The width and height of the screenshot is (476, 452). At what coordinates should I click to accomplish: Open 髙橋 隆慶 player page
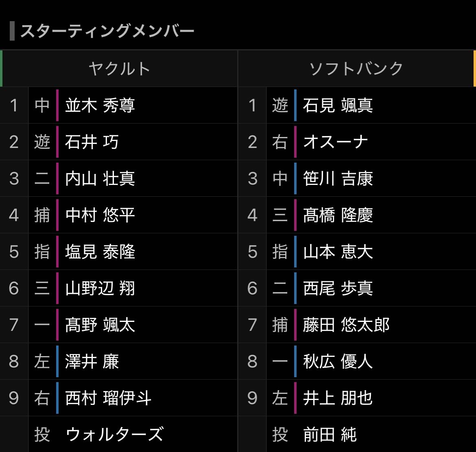coord(338,215)
